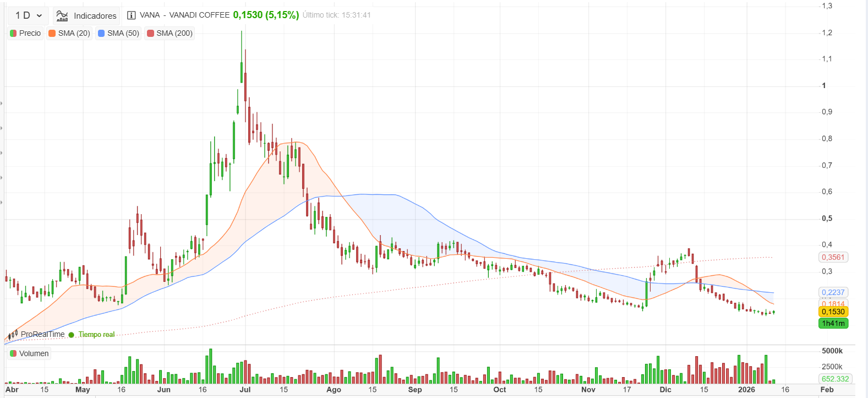Click the Tiempo real link
Screen dimensions: 868x398
(x=96, y=335)
